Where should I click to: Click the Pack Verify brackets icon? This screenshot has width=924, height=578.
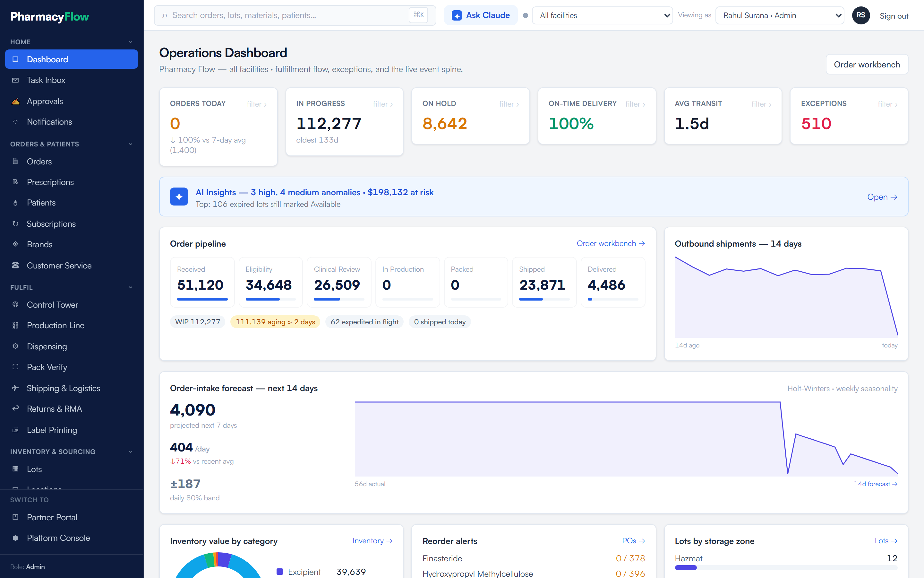point(15,367)
